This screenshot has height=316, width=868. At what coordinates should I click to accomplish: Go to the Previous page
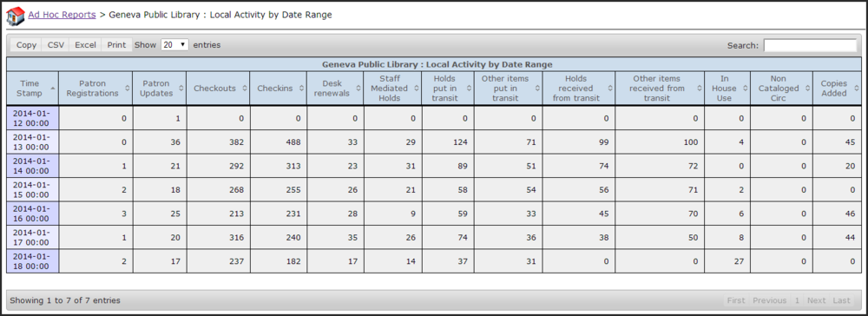(x=769, y=300)
